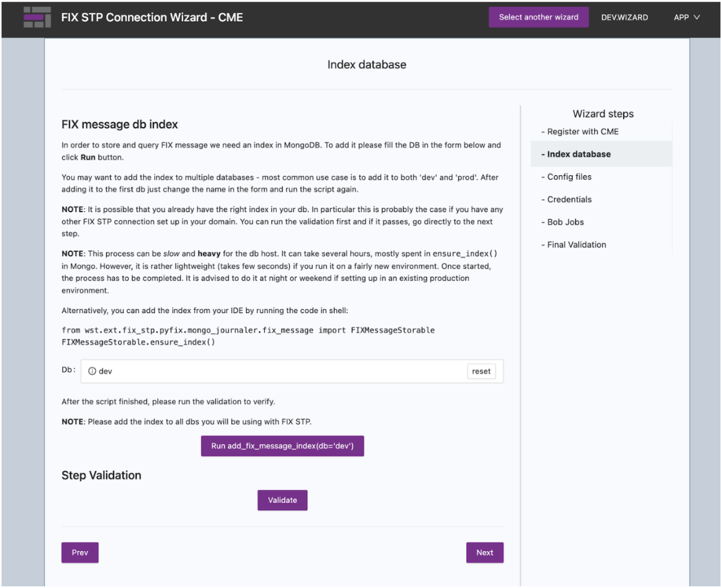This screenshot has height=588, width=721.
Task: Proceed with Next button
Action: coord(485,553)
